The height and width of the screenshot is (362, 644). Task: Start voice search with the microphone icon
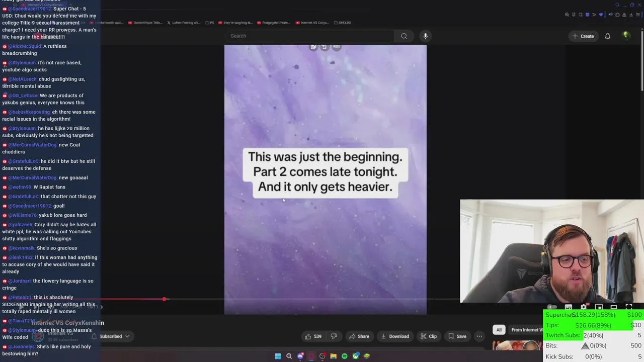click(425, 36)
